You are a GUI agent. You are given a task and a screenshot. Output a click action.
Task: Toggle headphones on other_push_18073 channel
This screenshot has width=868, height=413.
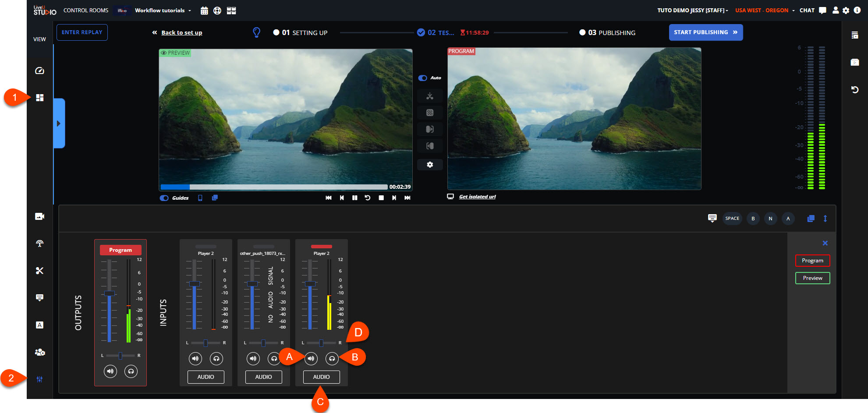(x=274, y=359)
